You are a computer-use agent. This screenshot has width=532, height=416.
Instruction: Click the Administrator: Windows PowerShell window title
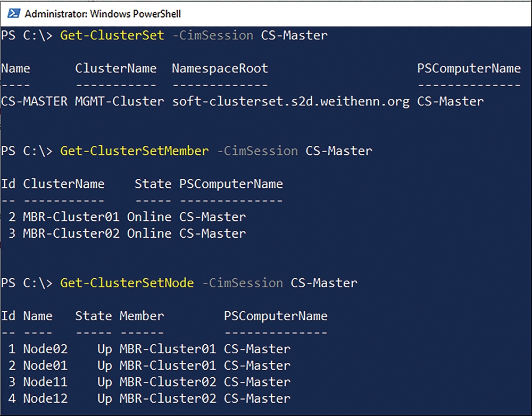click(103, 14)
